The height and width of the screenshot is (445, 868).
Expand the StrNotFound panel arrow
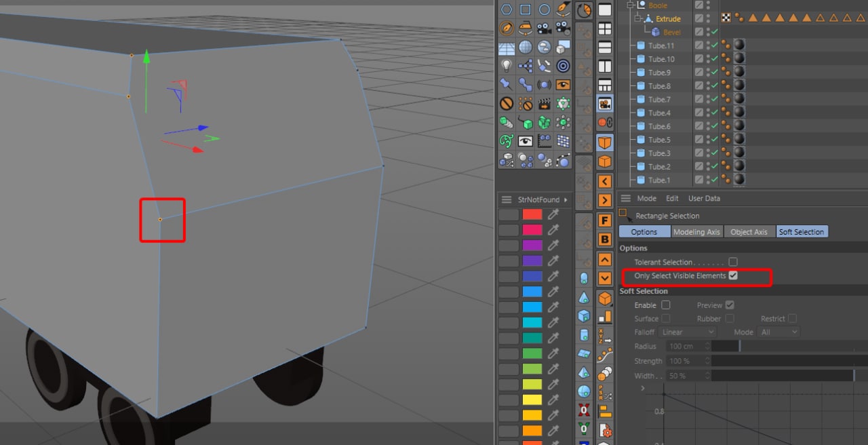(x=566, y=199)
